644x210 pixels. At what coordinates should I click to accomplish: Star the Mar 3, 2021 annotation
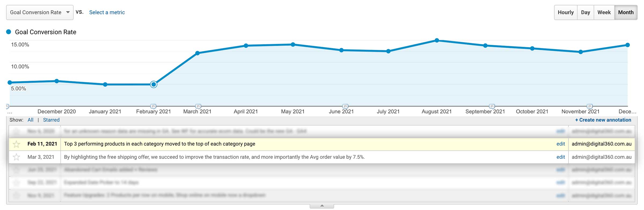pyautogui.click(x=17, y=157)
